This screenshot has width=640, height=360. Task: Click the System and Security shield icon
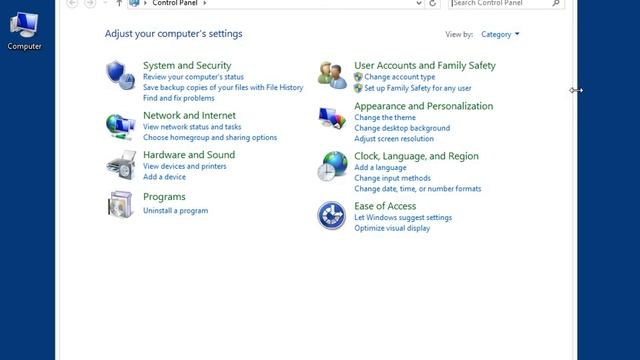pyautogui.click(x=120, y=75)
